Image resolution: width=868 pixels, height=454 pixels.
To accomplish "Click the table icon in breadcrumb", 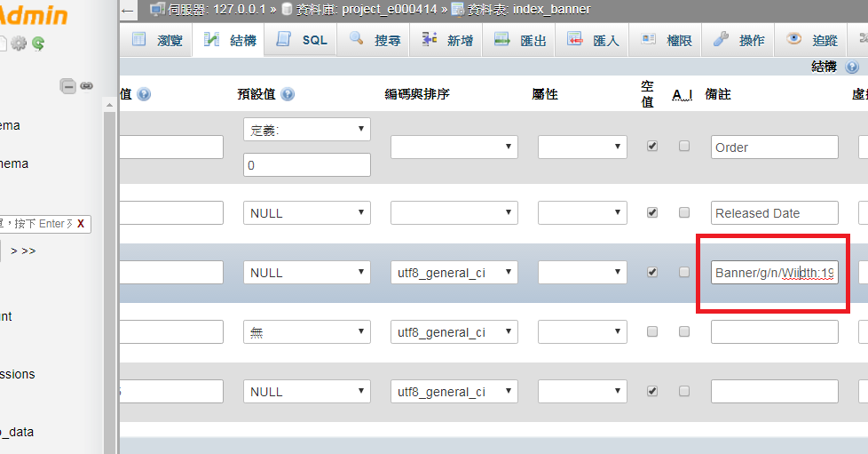I will (457, 10).
